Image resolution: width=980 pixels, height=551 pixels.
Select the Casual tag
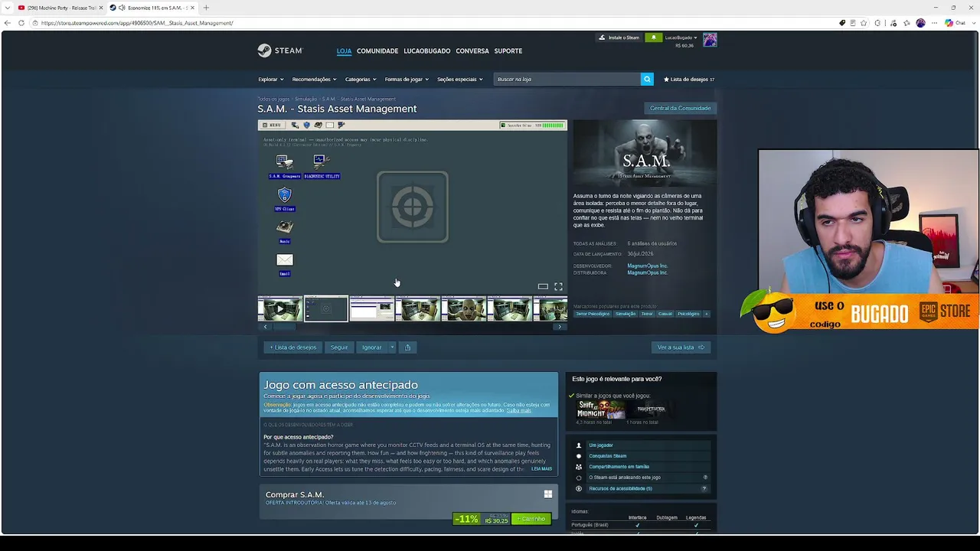(x=665, y=314)
